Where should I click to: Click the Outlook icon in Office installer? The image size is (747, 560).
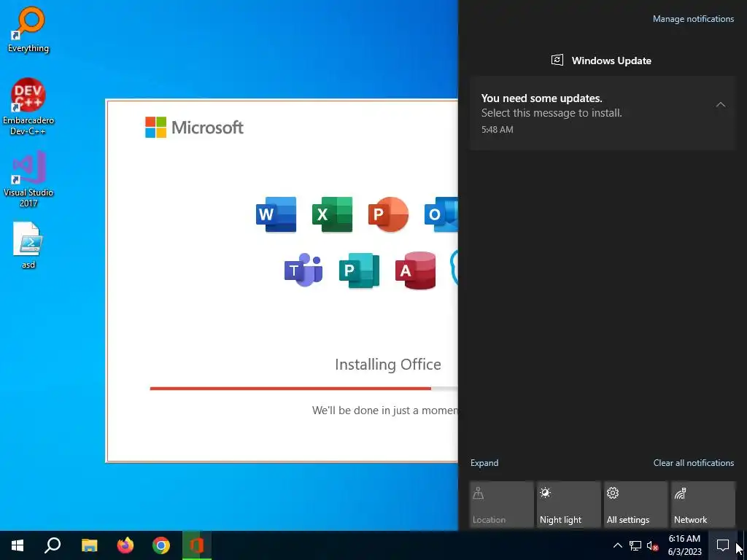click(x=441, y=214)
